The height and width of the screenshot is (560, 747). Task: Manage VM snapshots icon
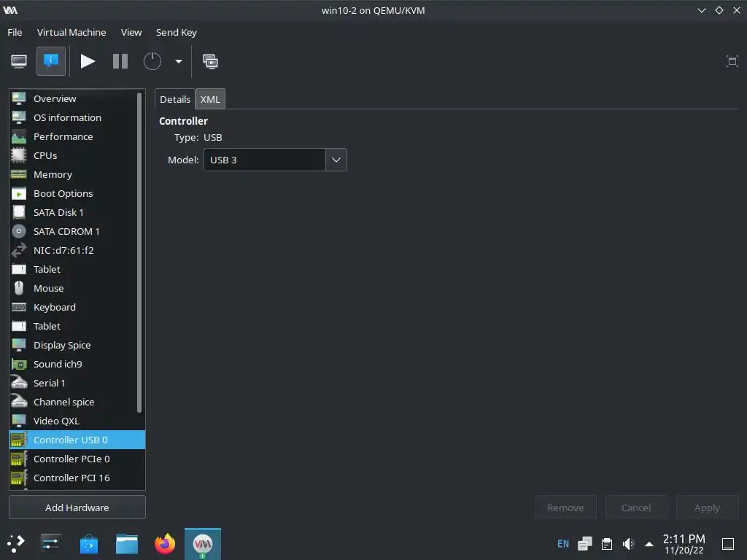210,61
